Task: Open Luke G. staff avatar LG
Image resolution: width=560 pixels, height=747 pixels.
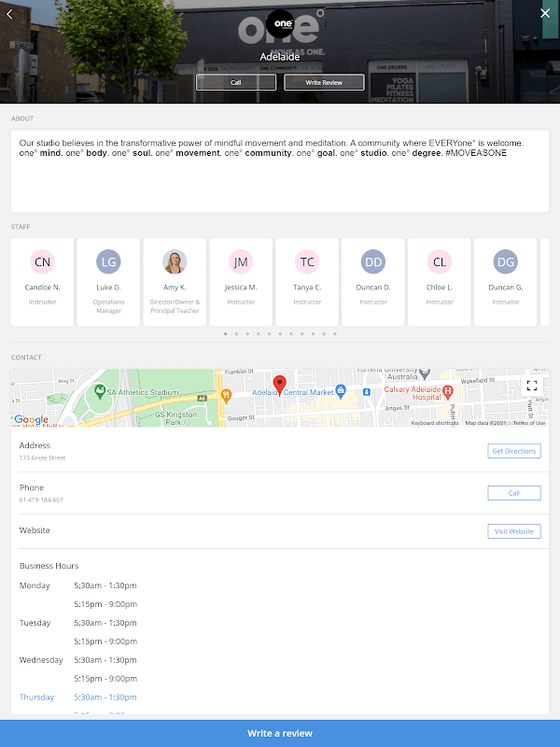Action: 108,261
